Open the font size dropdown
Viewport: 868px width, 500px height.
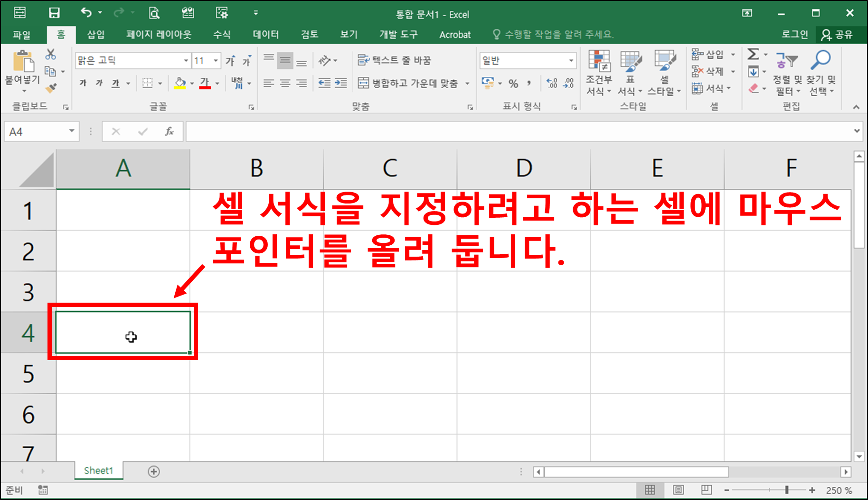pyautogui.click(x=215, y=60)
